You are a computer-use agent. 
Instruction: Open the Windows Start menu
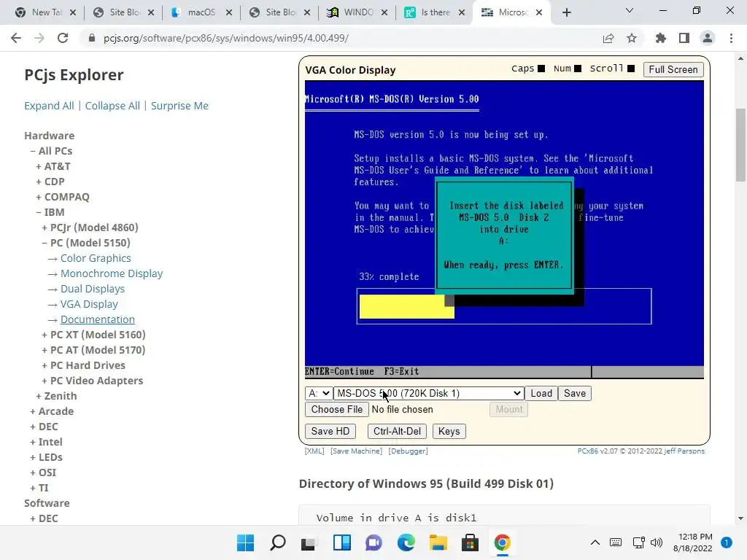point(246,542)
